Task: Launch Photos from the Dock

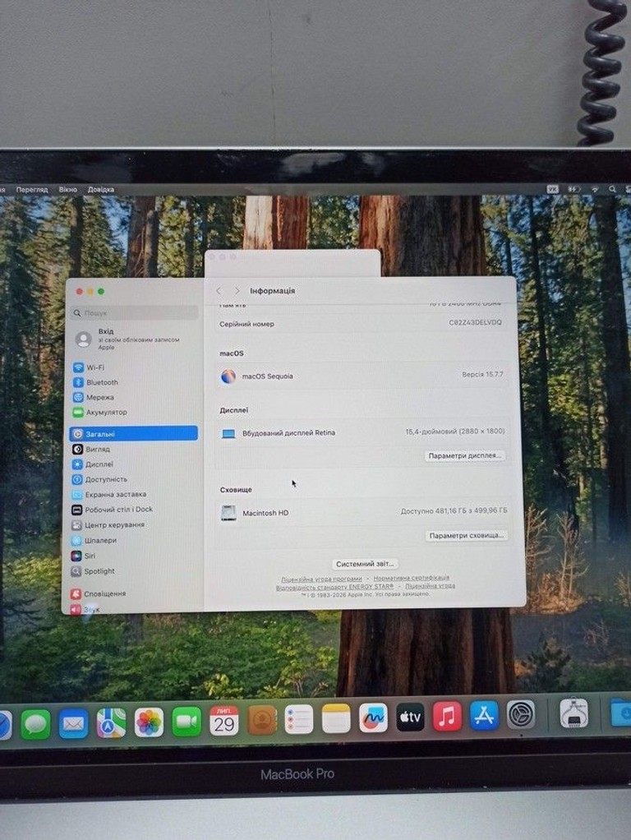Action: pyautogui.click(x=149, y=722)
